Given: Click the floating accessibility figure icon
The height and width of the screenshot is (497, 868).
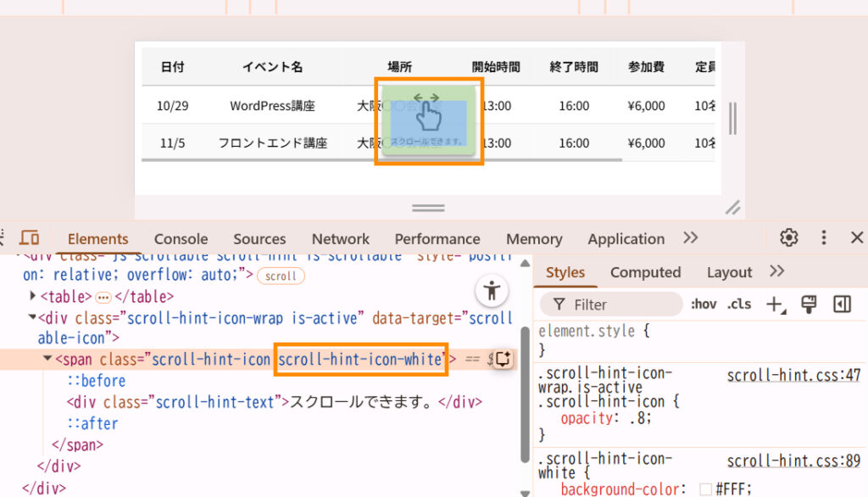Looking at the screenshot, I should pyautogui.click(x=491, y=292).
